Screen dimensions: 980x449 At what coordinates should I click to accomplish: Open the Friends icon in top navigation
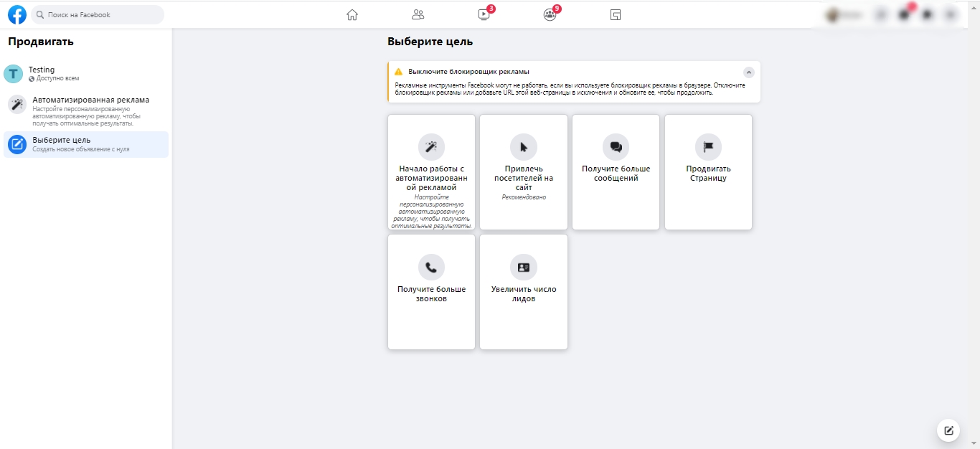coord(418,14)
